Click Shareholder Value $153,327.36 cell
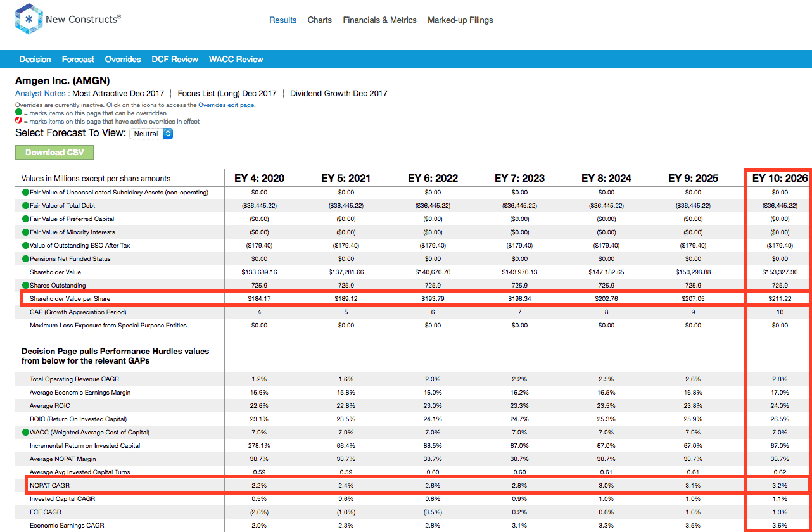812x532 pixels. [x=780, y=272]
